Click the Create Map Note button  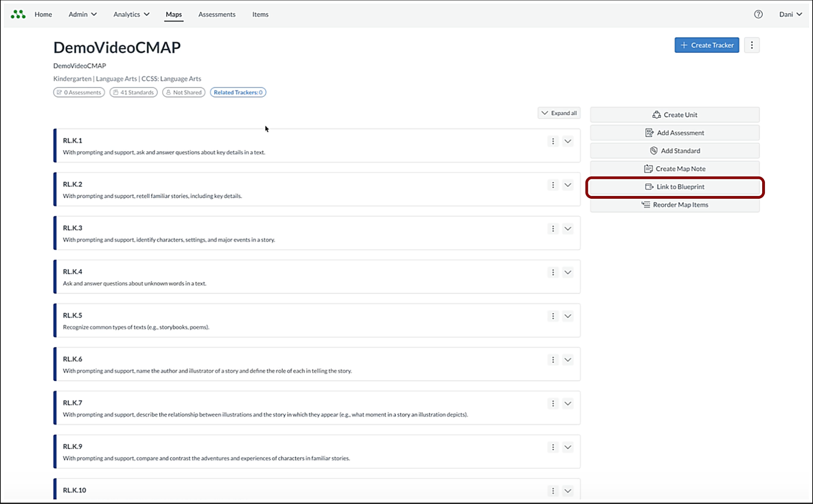(675, 169)
